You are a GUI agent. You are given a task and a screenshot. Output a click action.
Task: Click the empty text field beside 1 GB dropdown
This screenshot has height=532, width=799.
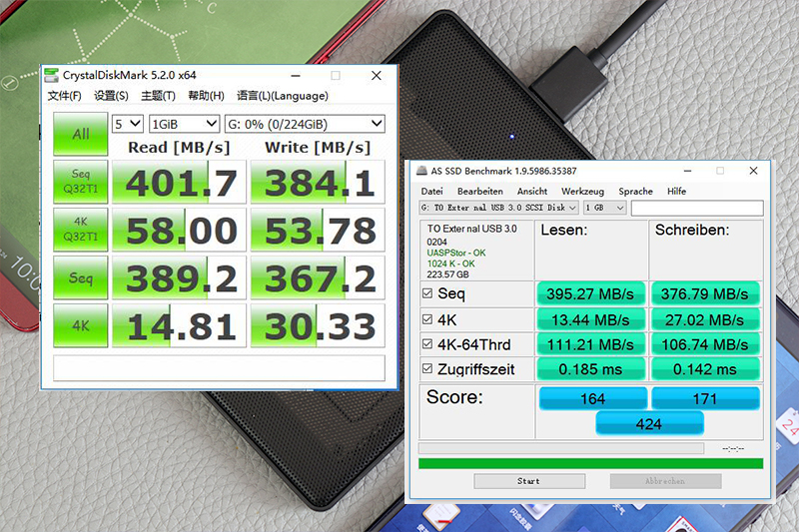(x=697, y=208)
